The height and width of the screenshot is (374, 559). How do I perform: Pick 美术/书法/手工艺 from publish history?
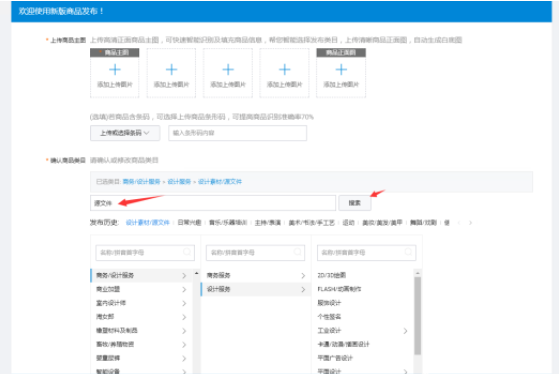(312, 222)
